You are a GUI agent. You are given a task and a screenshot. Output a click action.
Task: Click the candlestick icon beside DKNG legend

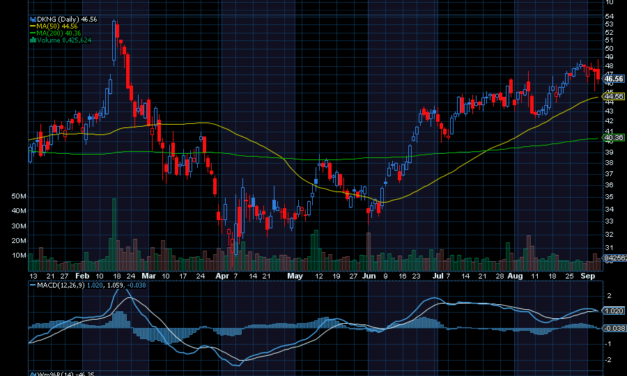[33, 19]
